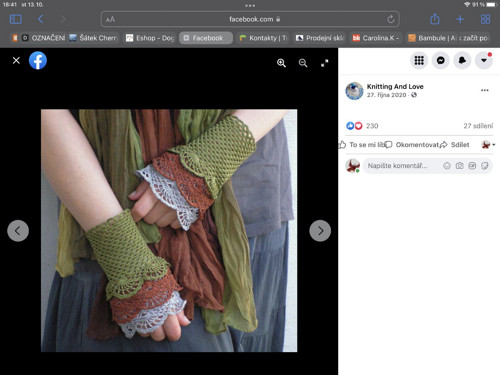Open the comment-as profile selector dropdown
This screenshot has width=500, height=375.
(488, 145)
